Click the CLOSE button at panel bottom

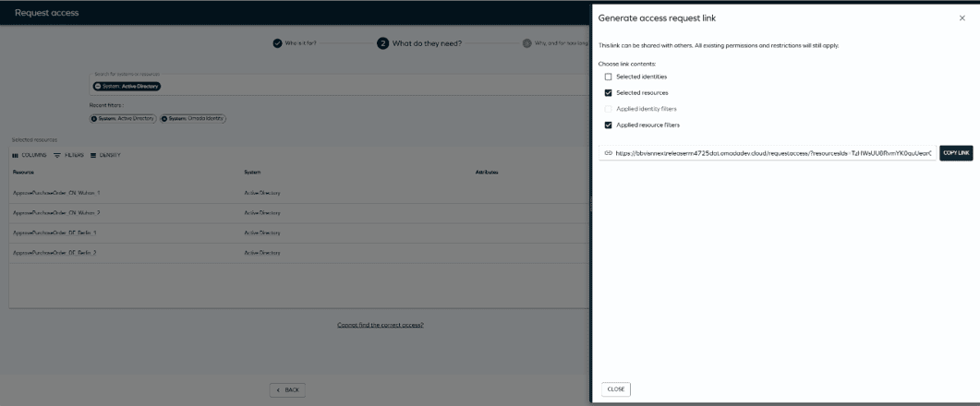point(615,389)
